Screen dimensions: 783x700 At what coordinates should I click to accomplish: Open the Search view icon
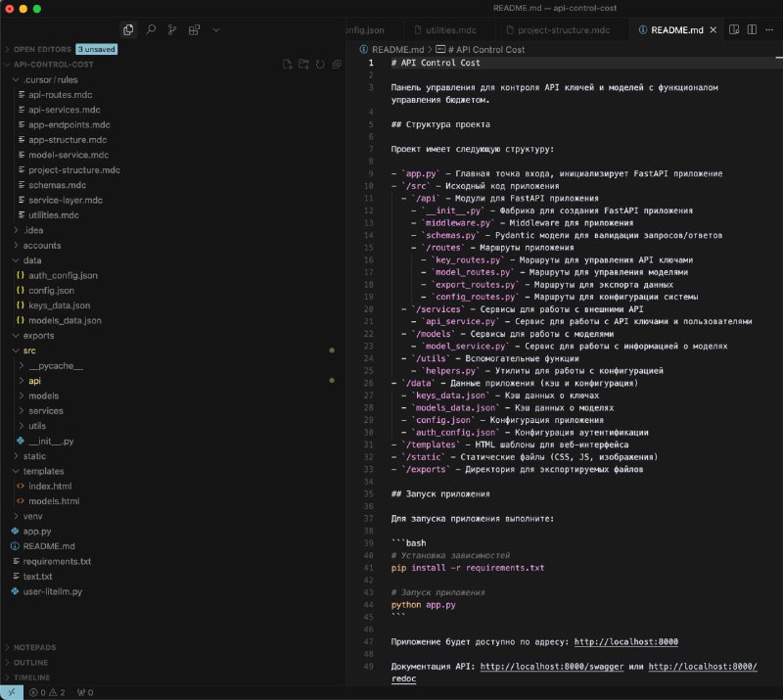click(x=151, y=30)
